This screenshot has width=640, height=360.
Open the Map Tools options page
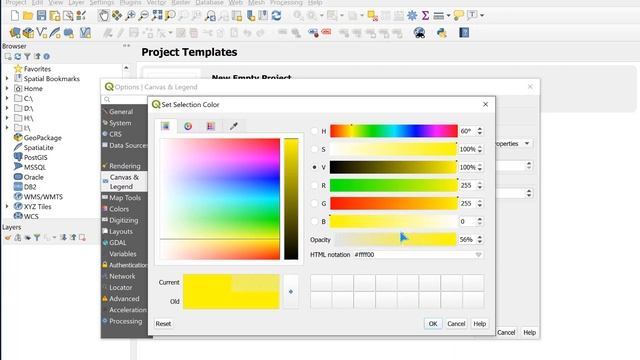[124, 198]
